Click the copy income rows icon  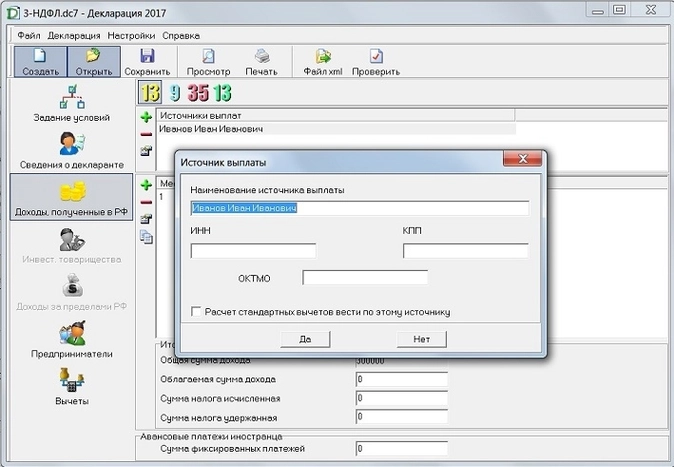coord(146,237)
